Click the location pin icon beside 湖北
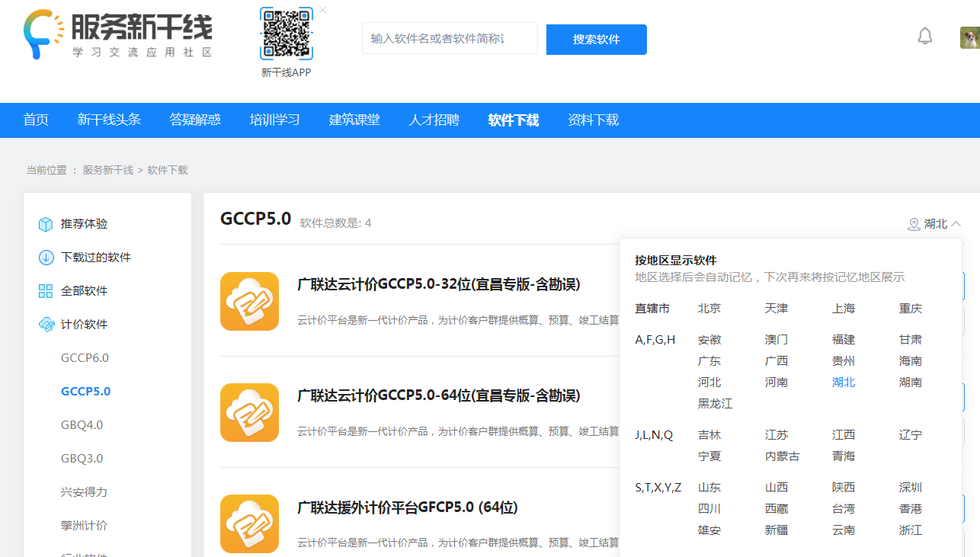The width and height of the screenshot is (980, 557). tap(914, 225)
